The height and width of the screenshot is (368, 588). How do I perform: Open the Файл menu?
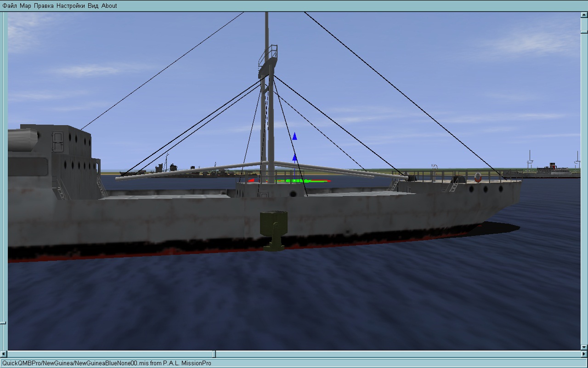pyautogui.click(x=10, y=6)
